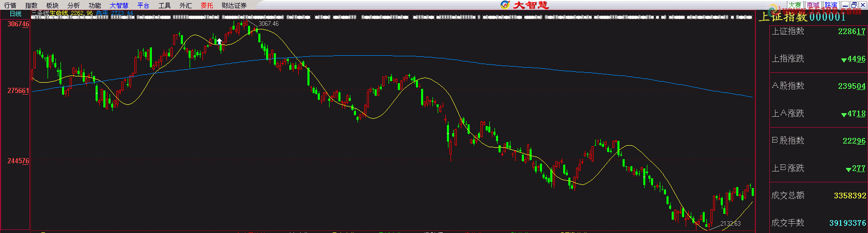Click the 成交总额 row label
This screenshot has width=868, height=233.
coord(788,195)
